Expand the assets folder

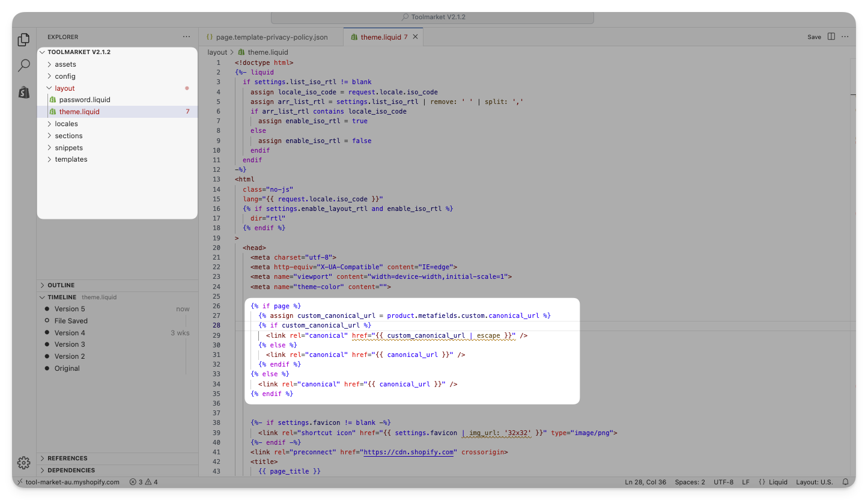65,64
